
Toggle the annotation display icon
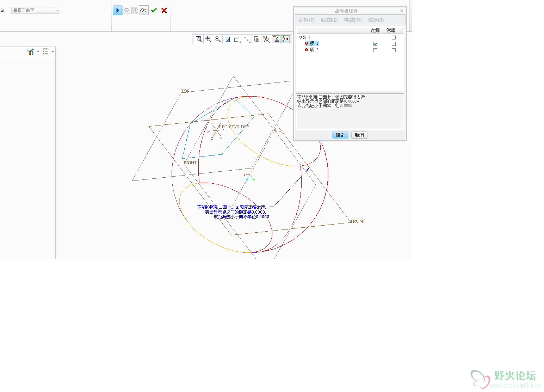[276, 39]
